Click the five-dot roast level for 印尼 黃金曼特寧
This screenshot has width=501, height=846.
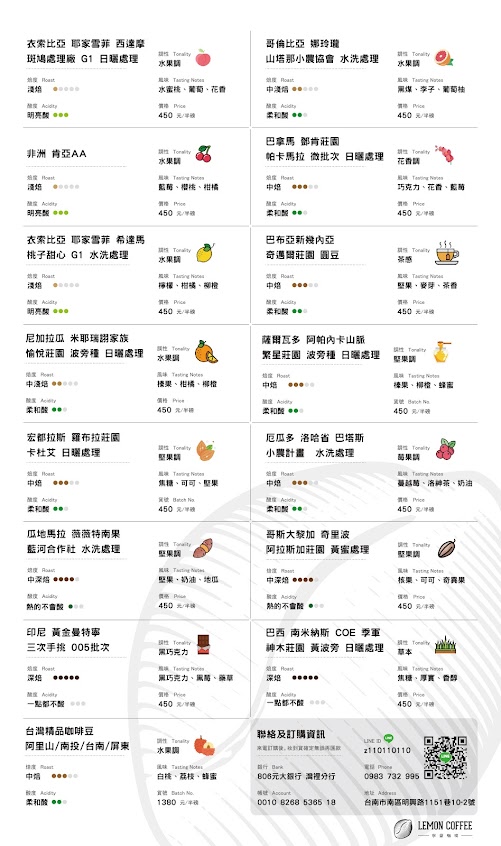(x=66, y=678)
